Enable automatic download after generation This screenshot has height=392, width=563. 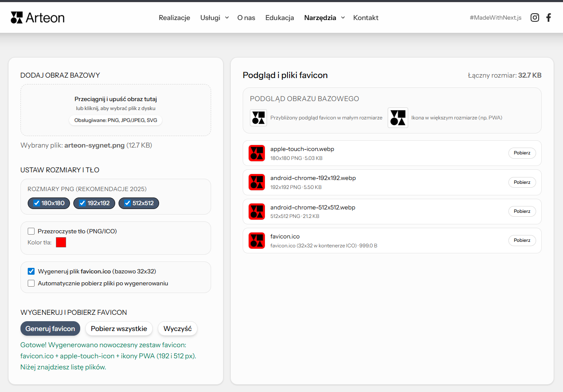pyautogui.click(x=31, y=283)
